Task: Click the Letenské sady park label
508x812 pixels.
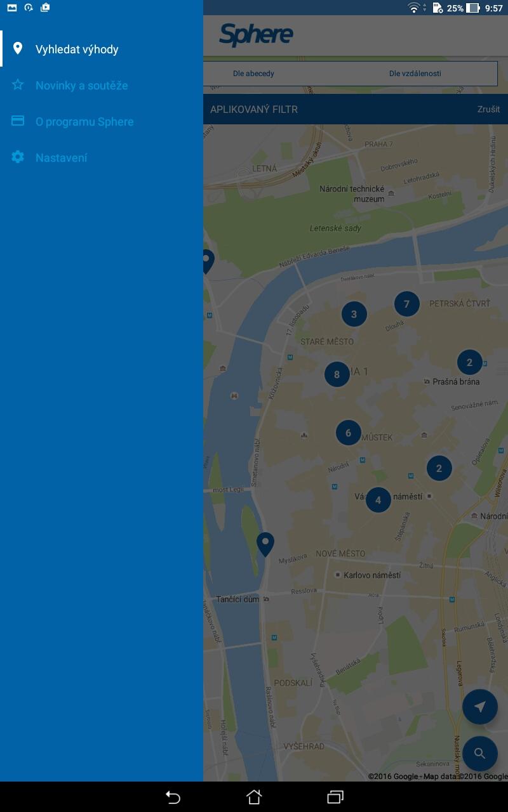Action: (335, 228)
